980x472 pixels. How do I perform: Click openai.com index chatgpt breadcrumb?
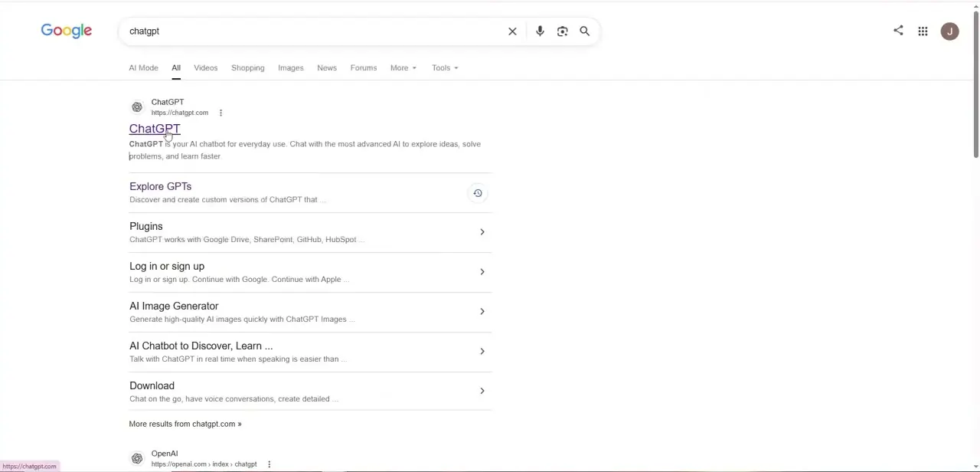coord(204,464)
